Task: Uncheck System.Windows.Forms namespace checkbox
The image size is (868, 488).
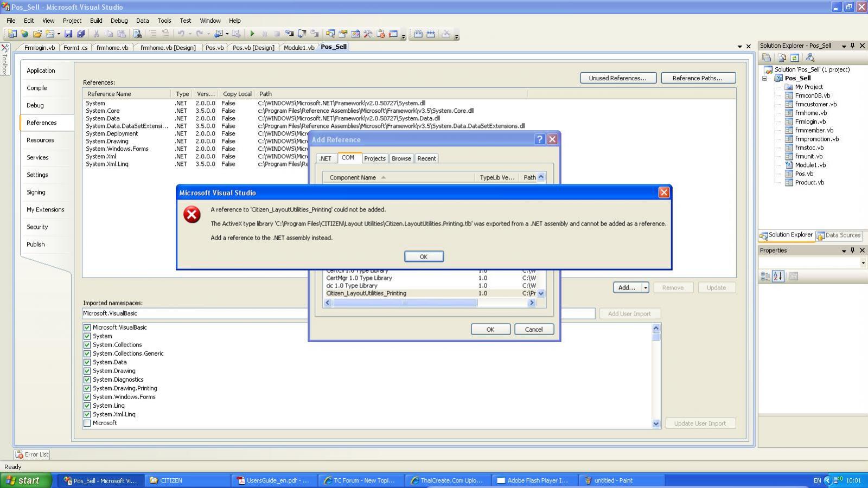Action: 87,397
